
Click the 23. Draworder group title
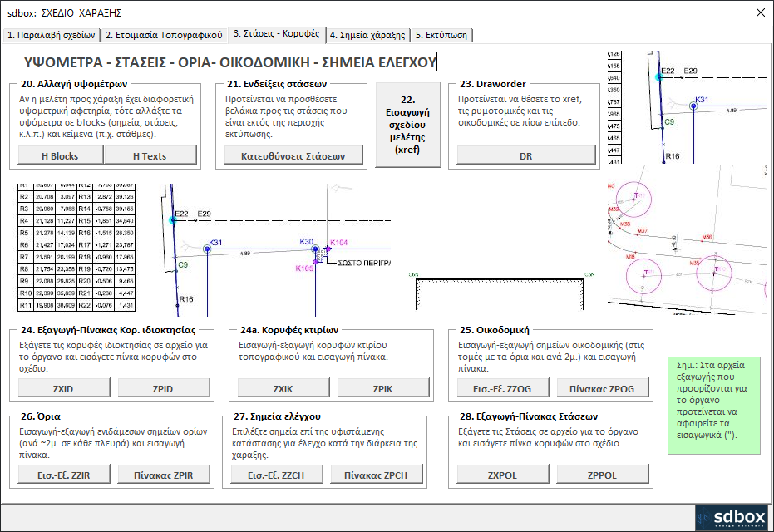pos(493,84)
